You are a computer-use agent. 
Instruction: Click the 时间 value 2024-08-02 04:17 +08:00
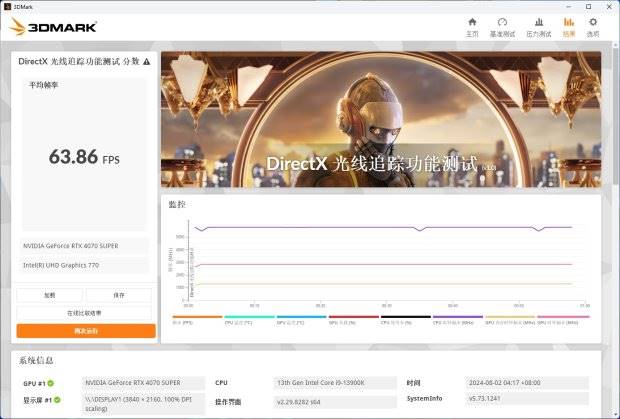(x=527, y=383)
